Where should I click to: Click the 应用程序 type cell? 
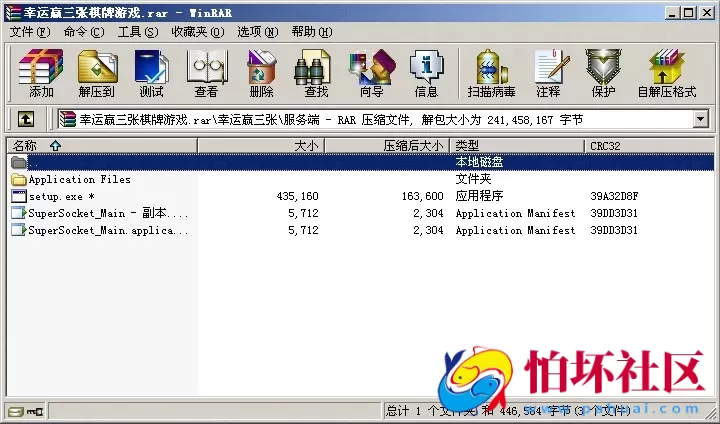[x=479, y=196]
